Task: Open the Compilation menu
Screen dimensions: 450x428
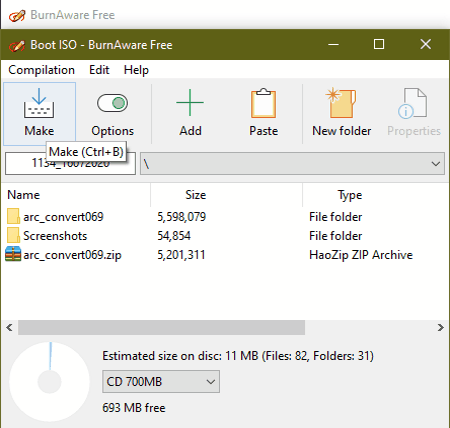Action: tap(41, 70)
